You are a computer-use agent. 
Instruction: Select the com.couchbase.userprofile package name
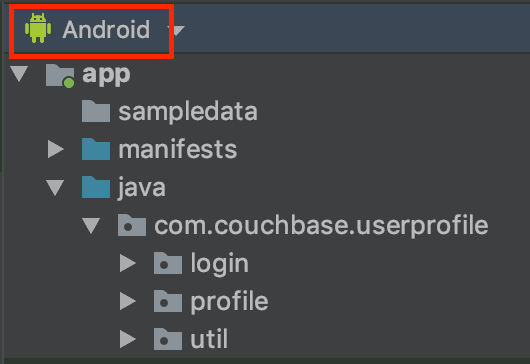coord(321,226)
